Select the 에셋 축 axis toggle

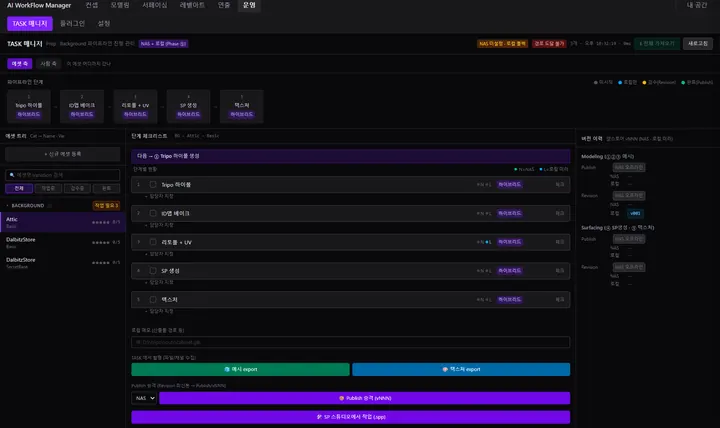tap(20, 64)
